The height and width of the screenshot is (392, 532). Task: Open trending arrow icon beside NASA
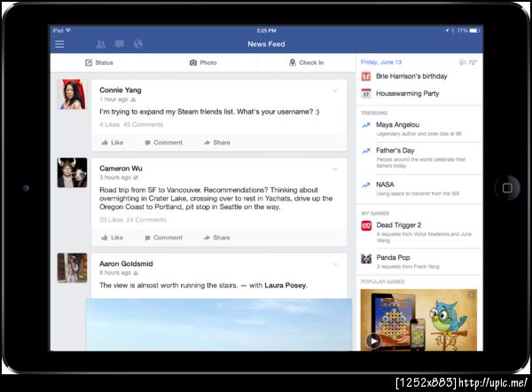coord(365,185)
